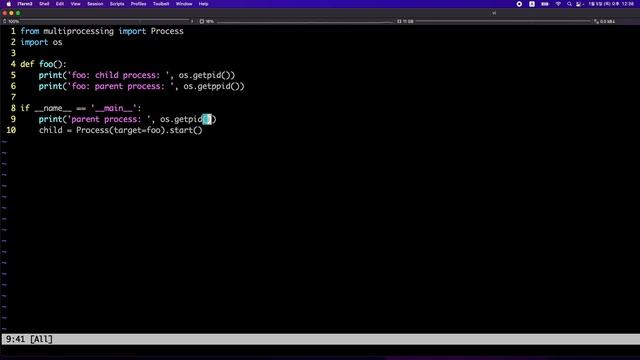This screenshot has width=640, height=360.
Task: Click '__main__' string on line 8
Action: (x=113, y=109)
